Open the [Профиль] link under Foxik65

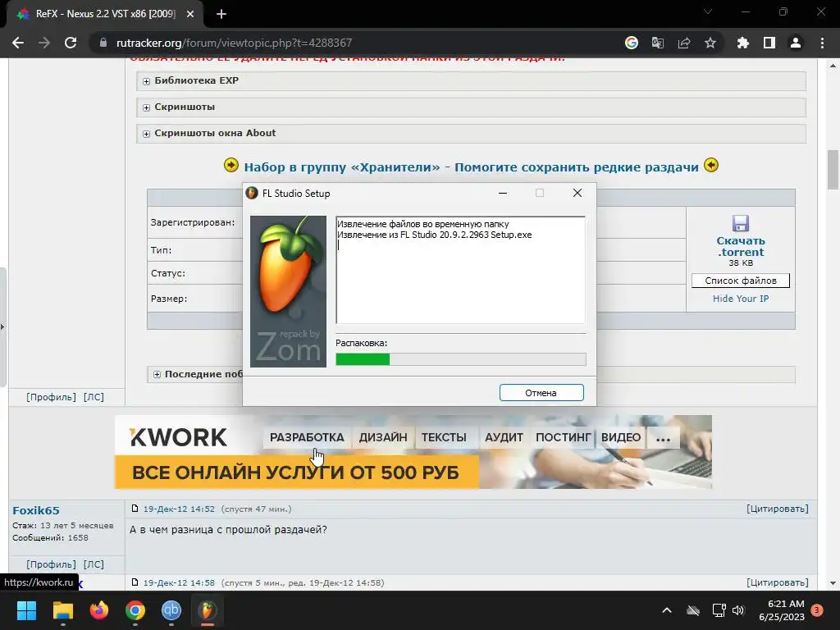pyautogui.click(x=52, y=564)
